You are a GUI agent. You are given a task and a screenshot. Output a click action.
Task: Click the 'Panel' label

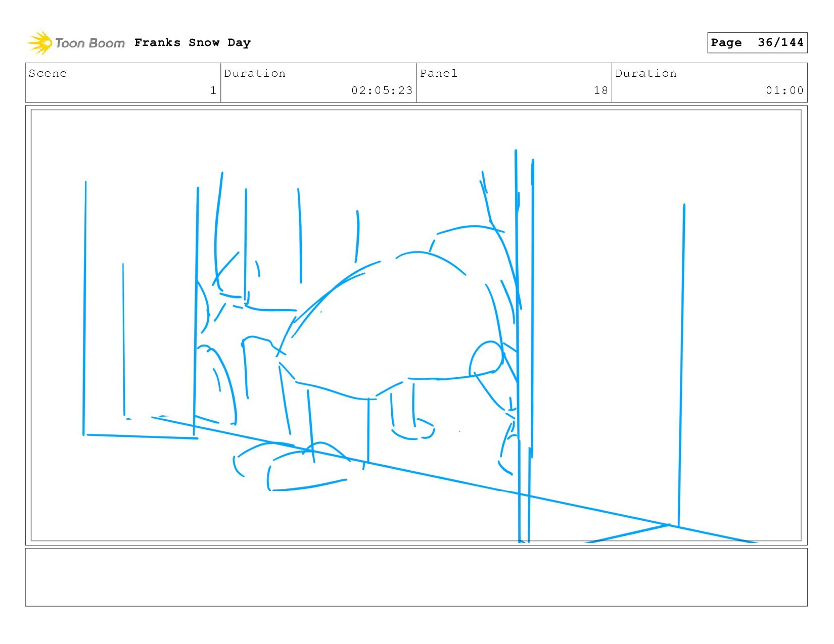tap(439, 73)
